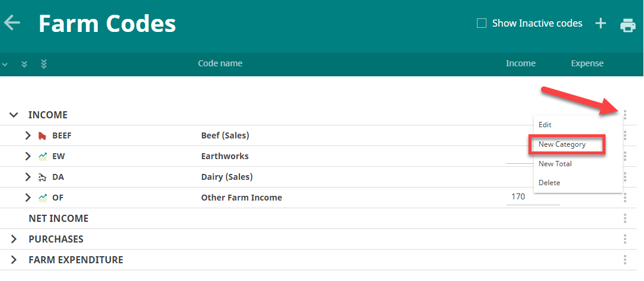Open FARM EXPENDITURE three-dot menu
The width and height of the screenshot is (644, 281).
point(625,260)
